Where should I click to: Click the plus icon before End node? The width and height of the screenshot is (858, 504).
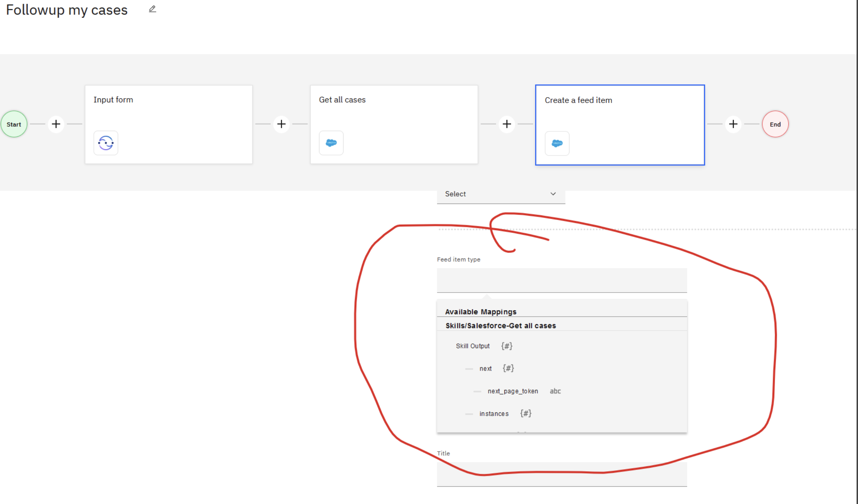click(733, 124)
